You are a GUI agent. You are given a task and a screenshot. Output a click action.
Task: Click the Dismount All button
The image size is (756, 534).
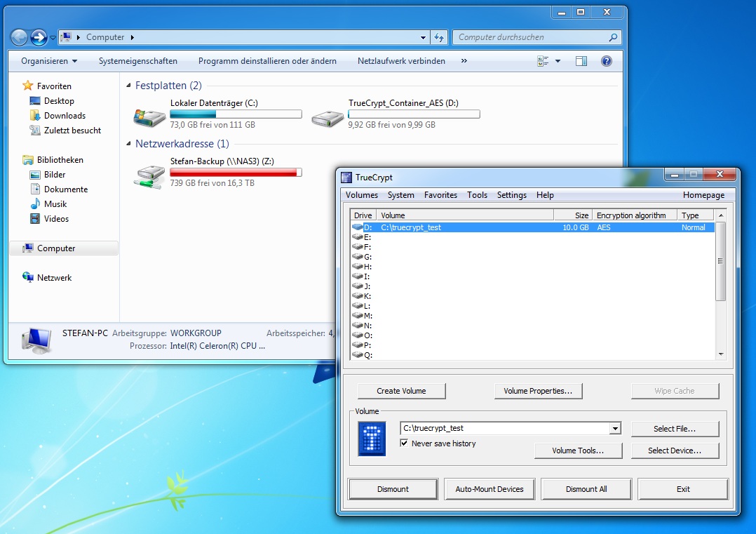tap(586, 488)
